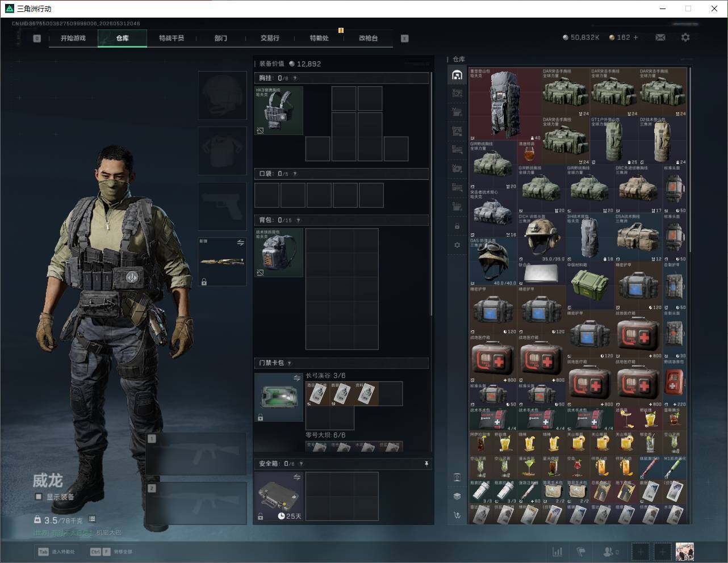
Task: Open the weight details list icon
Action: pos(92,519)
